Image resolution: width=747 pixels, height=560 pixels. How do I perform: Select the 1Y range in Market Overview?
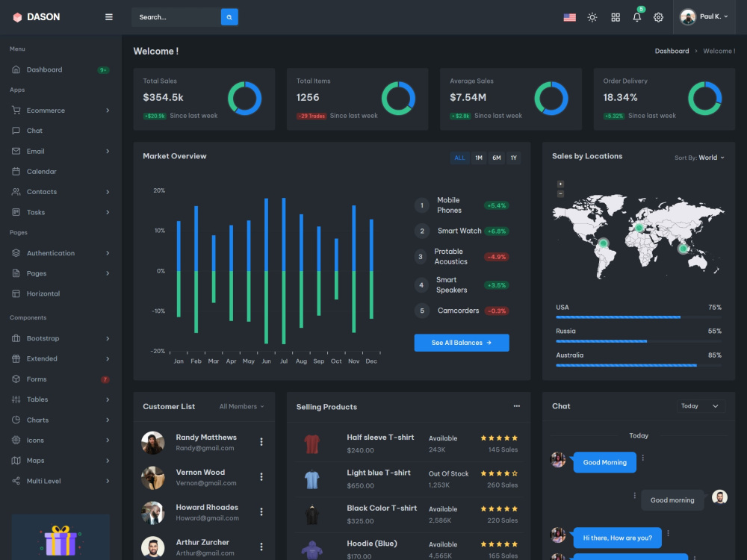(514, 158)
